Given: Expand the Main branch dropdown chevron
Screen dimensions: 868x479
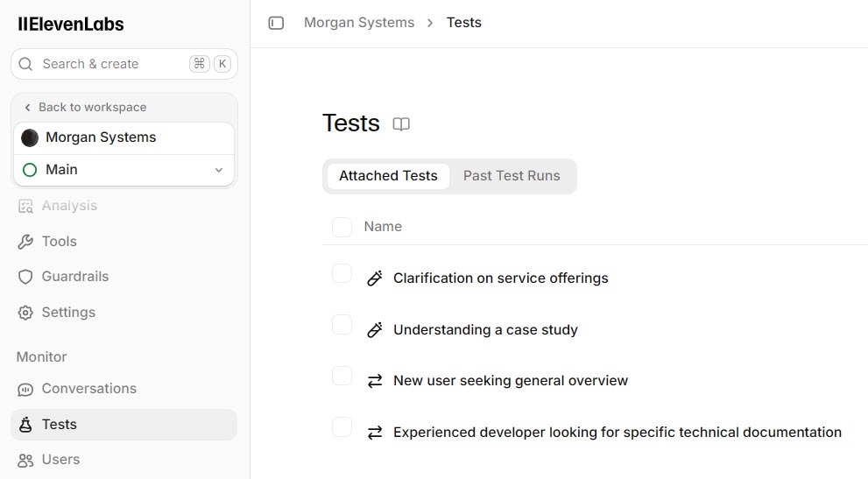Looking at the screenshot, I should [219, 170].
